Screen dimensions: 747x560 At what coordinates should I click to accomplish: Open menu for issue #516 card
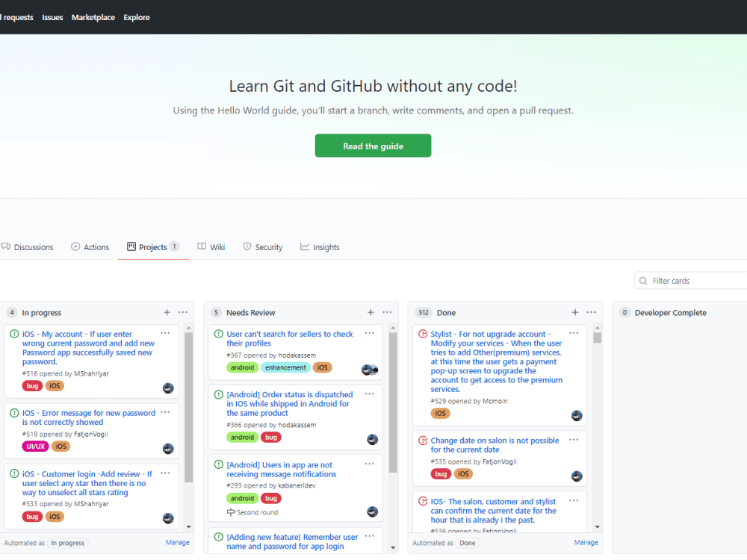pos(165,333)
